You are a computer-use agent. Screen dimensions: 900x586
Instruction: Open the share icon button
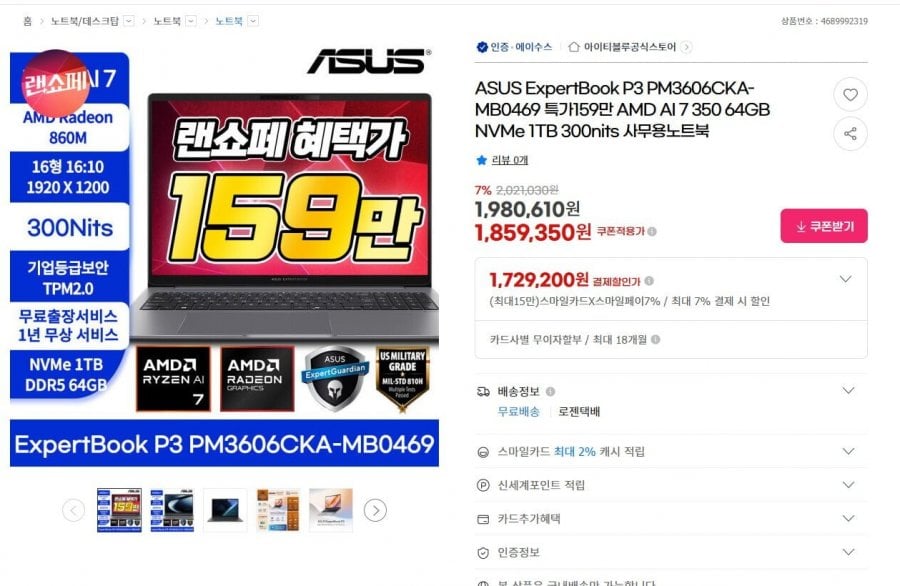[850, 134]
